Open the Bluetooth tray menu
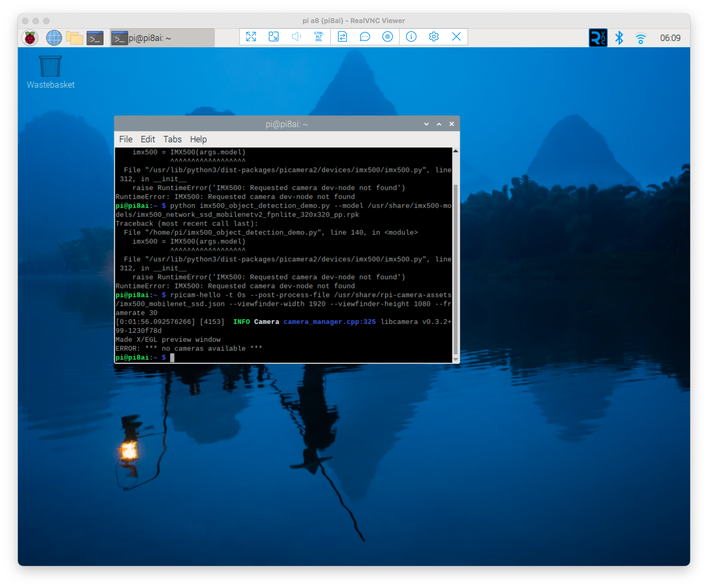 pos(619,38)
